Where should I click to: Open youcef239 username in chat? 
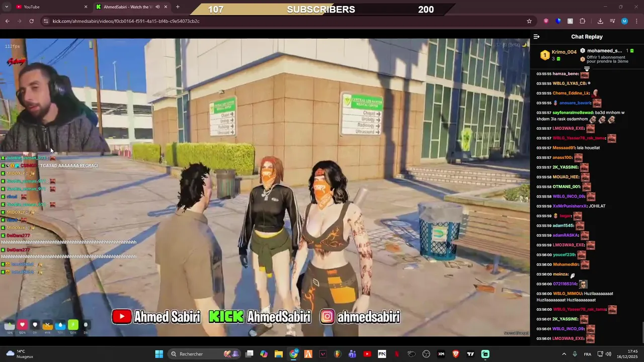pyautogui.click(x=563, y=255)
